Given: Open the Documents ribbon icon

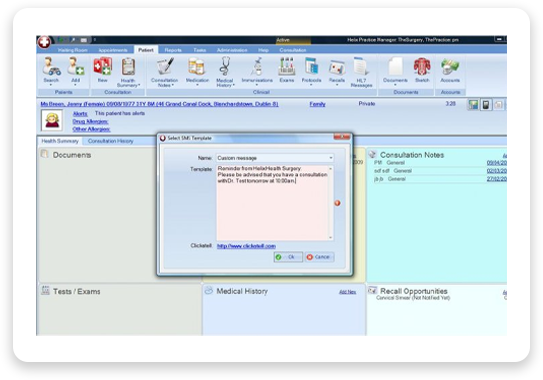Looking at the screenshot, I should click(x=395, y=67).
